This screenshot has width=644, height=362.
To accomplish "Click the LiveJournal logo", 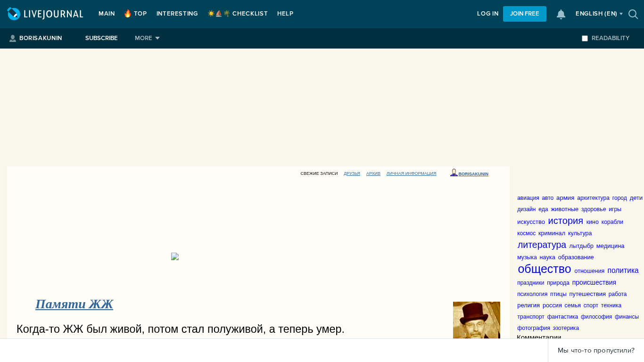I will [45, 14].
